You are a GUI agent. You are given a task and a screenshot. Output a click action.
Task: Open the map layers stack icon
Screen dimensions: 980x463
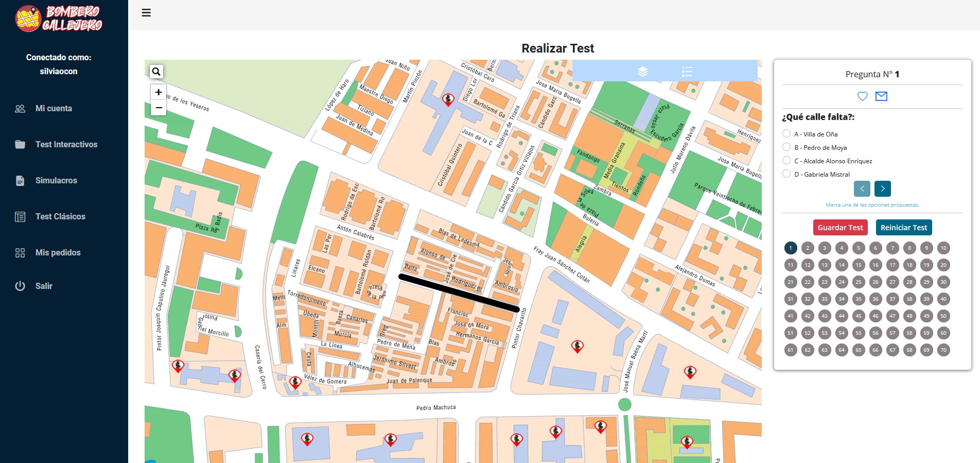[642, 72]
